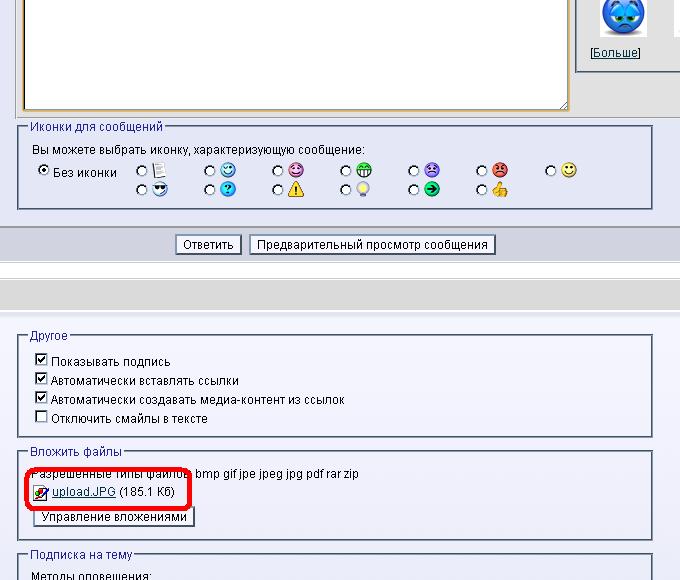
Task: Pick the light bulb message icon
Action: click(x=346, y=190)
